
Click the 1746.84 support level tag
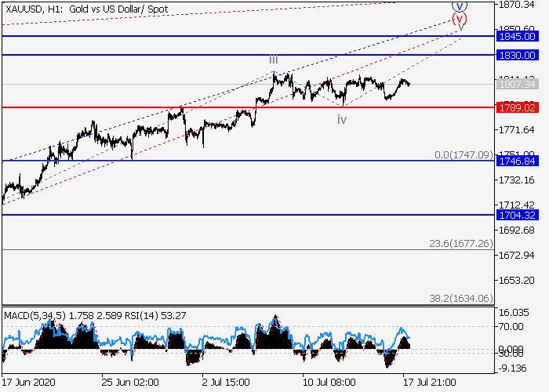coord(516,161)
